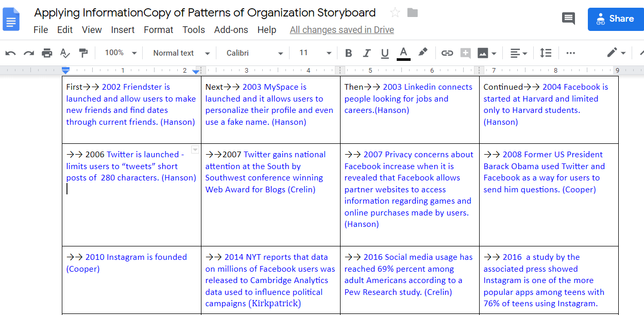
Task: Open the Calibri font dropdown
Action: click(x=255, y=53)
